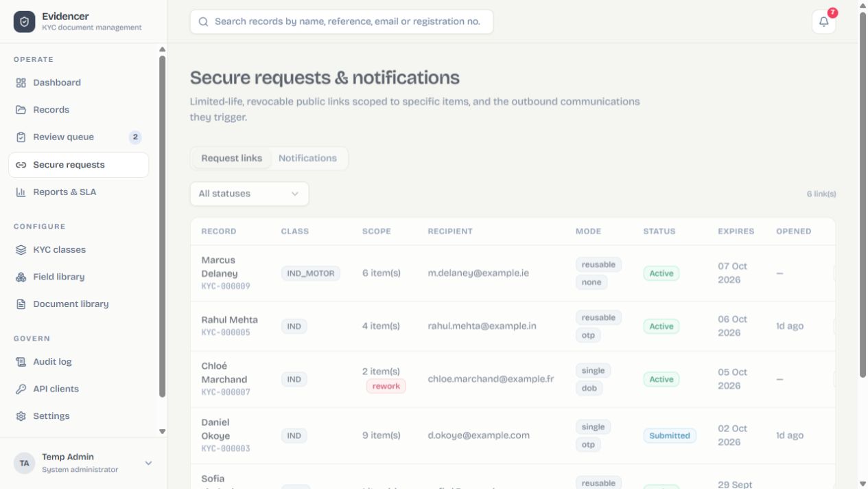The height and width of the screenshot is (489, 868).
Task: Click the 9 item(s) scope cell
Action: click(x=382, y=435)
